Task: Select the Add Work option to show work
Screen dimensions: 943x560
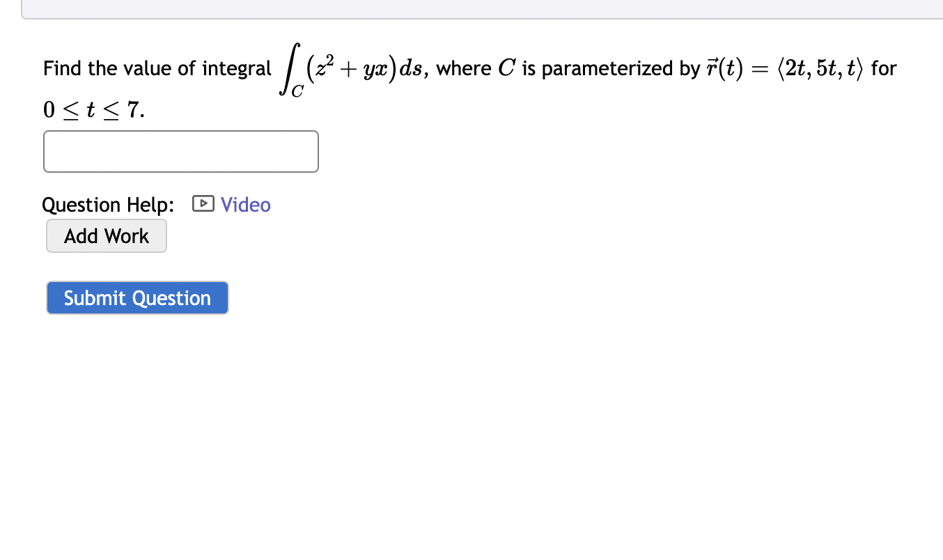Action: [x=106, y=235]
